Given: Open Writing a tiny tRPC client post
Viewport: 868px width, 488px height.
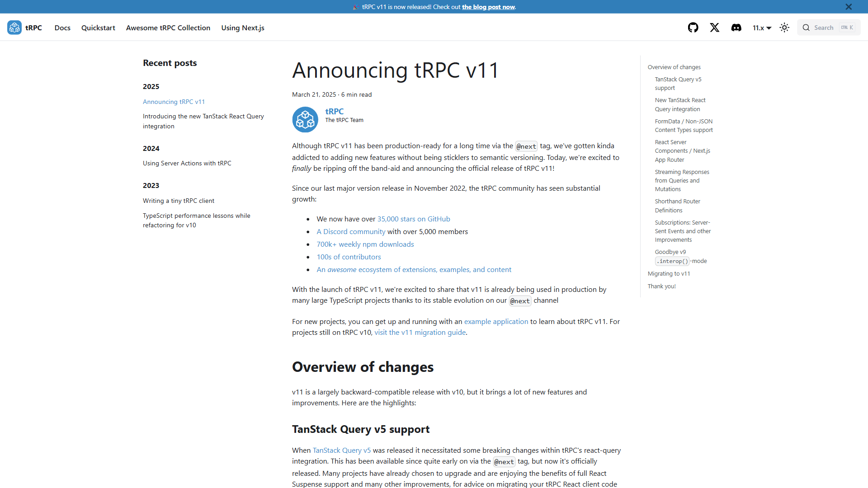Looking at the screenshot, I should click(179, 201).
